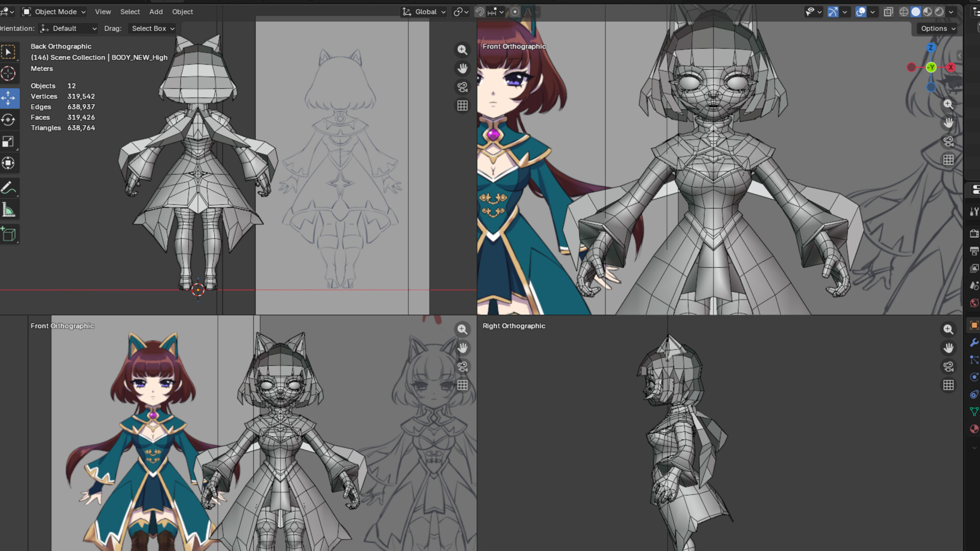The image size is (980, 551).
Task: Open the Add menu
Action: pyautogui.click(x=156, y=12)
